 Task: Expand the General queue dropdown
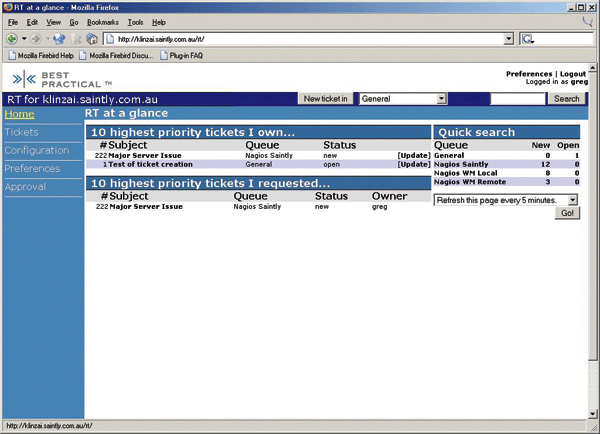click(441, 99)
